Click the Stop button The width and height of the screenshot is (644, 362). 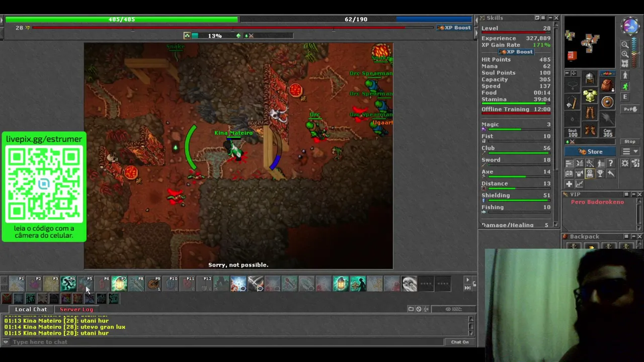click(629, 142)
